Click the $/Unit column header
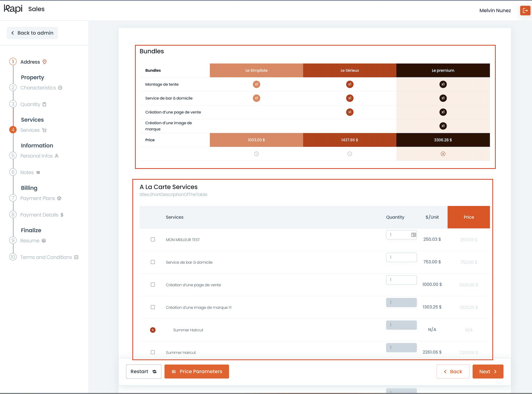The height and width of the screenshot is (394, 532). click(x=432, y=217)
